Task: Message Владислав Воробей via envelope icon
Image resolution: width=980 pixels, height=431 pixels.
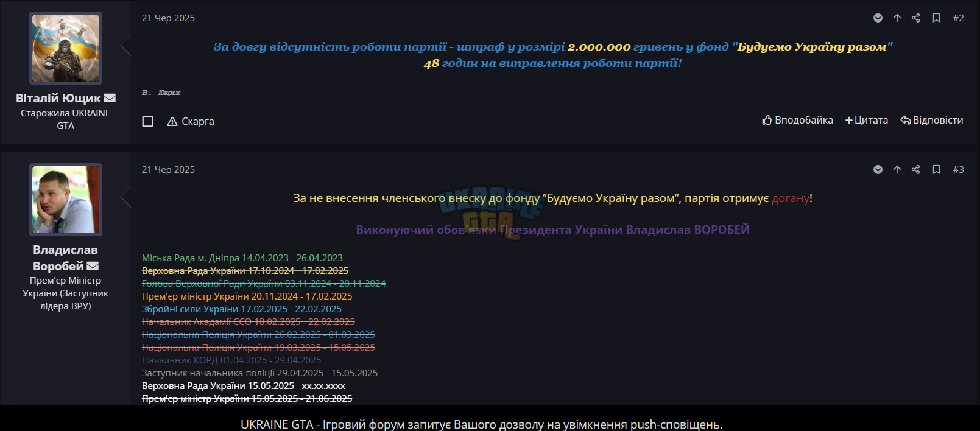Action: coord(93,266)
